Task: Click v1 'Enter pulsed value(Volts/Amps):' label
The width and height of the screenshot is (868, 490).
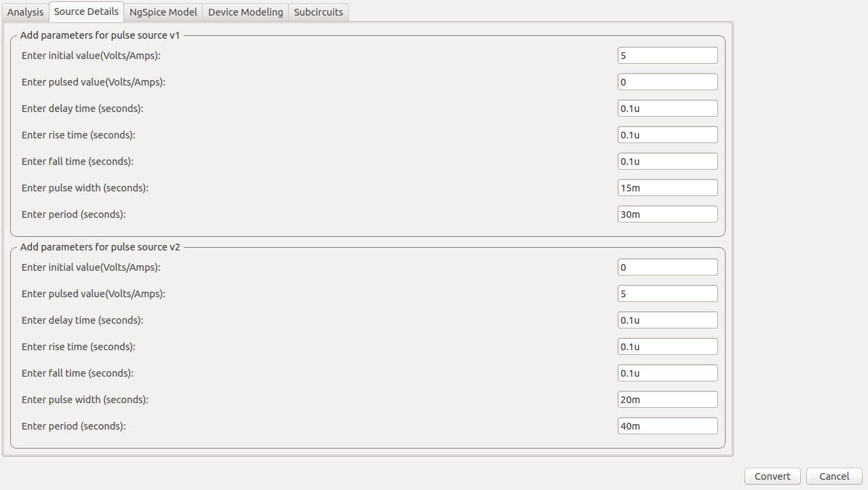Action: pyautogui.click(x=94, y=82)
